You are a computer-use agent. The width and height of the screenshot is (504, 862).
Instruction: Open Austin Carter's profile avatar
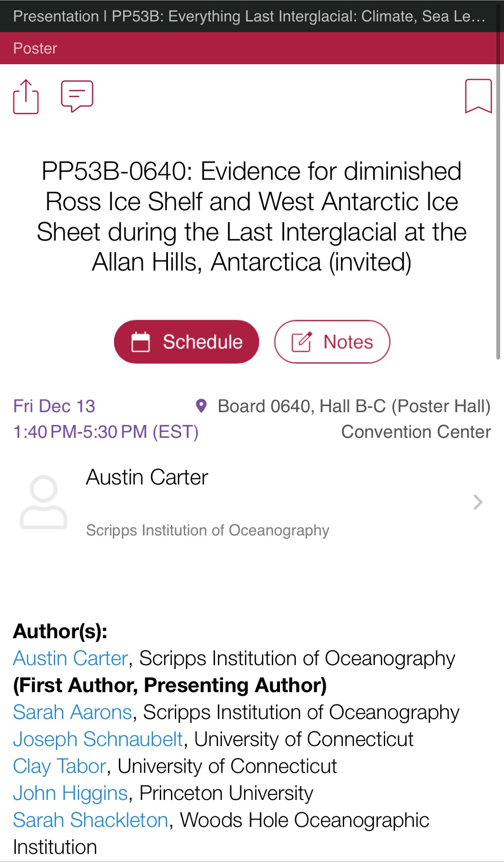click(44, 503)
